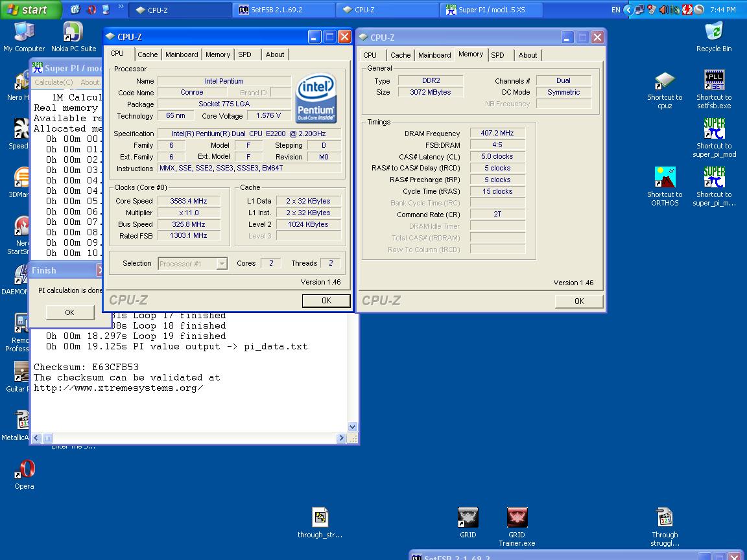Viewport: 747px width, 560px height.
Task: Click Checksum: E63CFB53 line in Super PI
Action: point(86,367)
